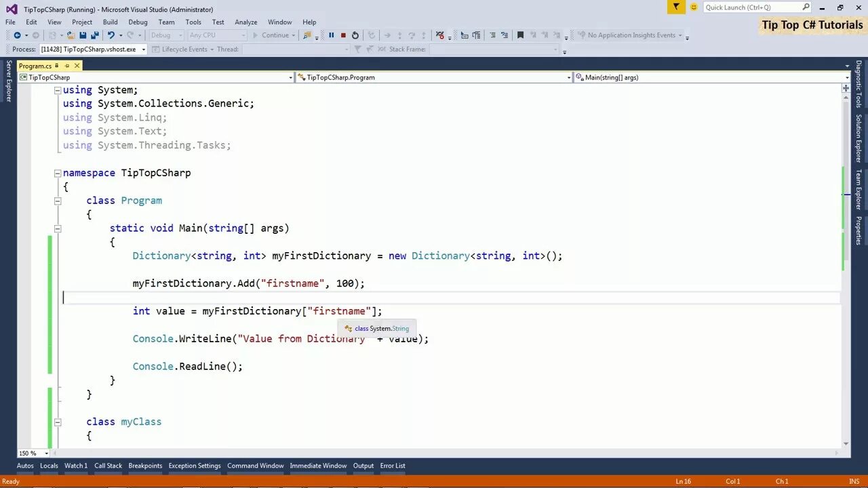Open the Help menu
The image size is (868, 488).
[x=309, y=22]
